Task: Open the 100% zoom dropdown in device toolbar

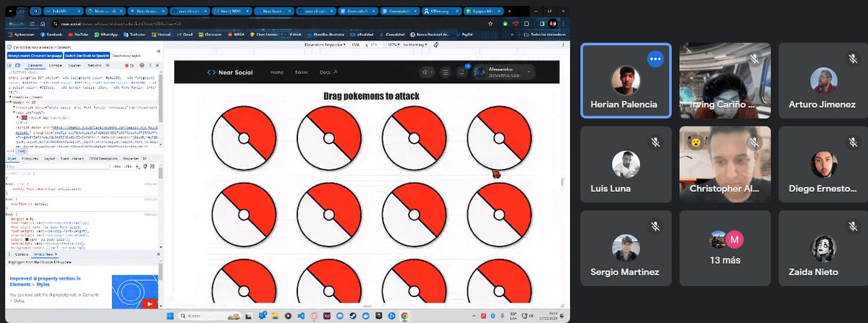Action: [393, 45]
